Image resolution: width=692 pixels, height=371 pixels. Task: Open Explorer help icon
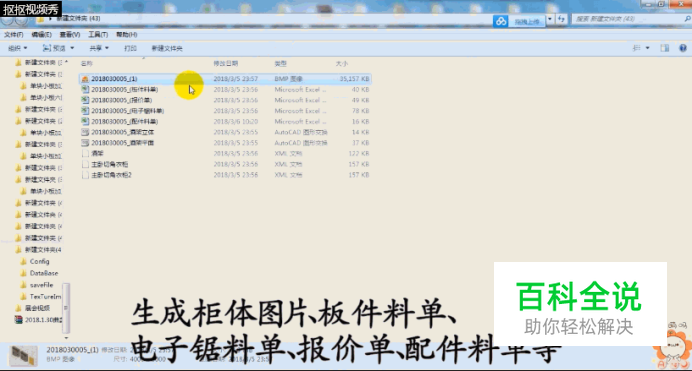[683, 48]
